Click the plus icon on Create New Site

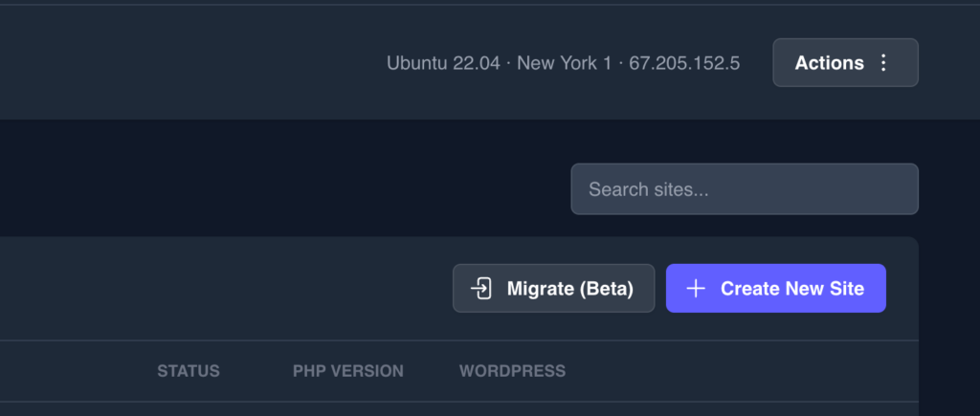pyautogui.click(x=696, y=289)
